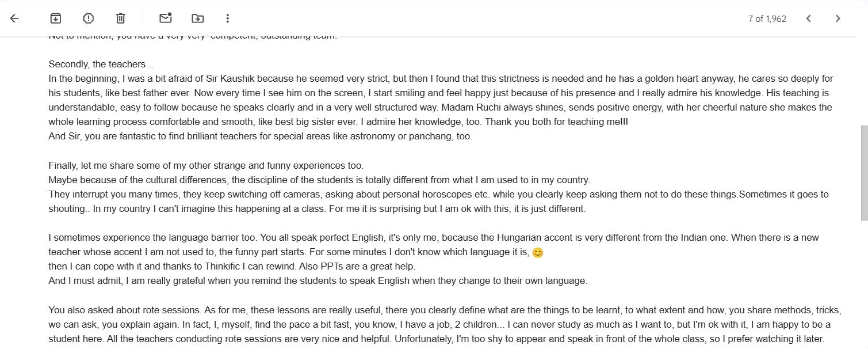The height and width of the screenshot is (349, 868).
Task: Click the sentence starting Finally, let me share
Action: (206, 165)
